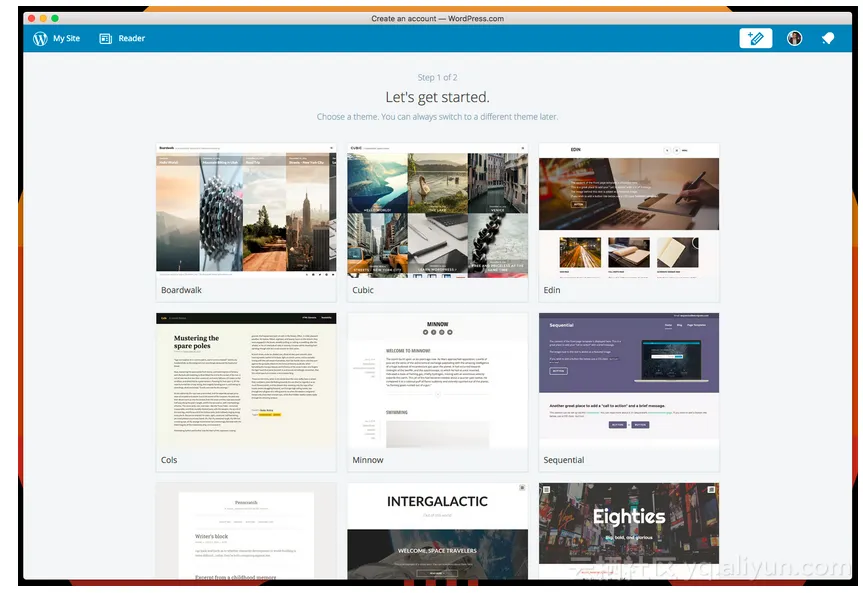Click the menu icon on Eighties preview

711,489
